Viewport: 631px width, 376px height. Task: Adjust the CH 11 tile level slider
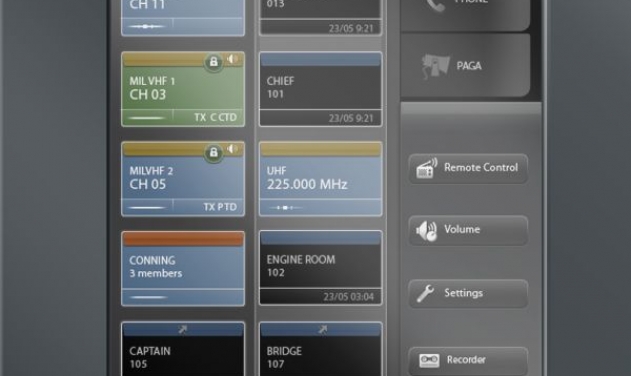[146, 27]
